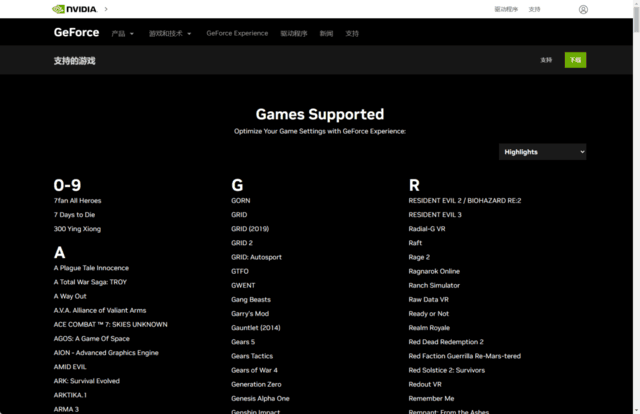Open Garry's Mod

pyautogui.click(x=250, y=314)
